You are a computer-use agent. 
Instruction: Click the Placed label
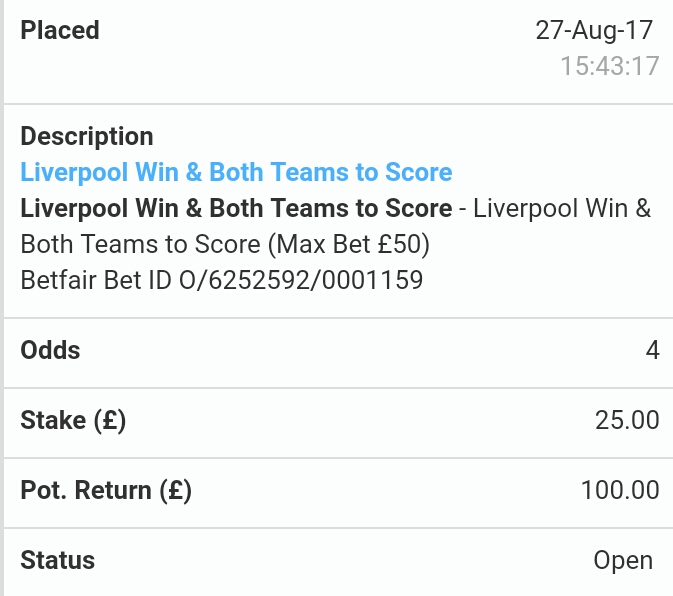pyautogui.click(x=60, y=30)
